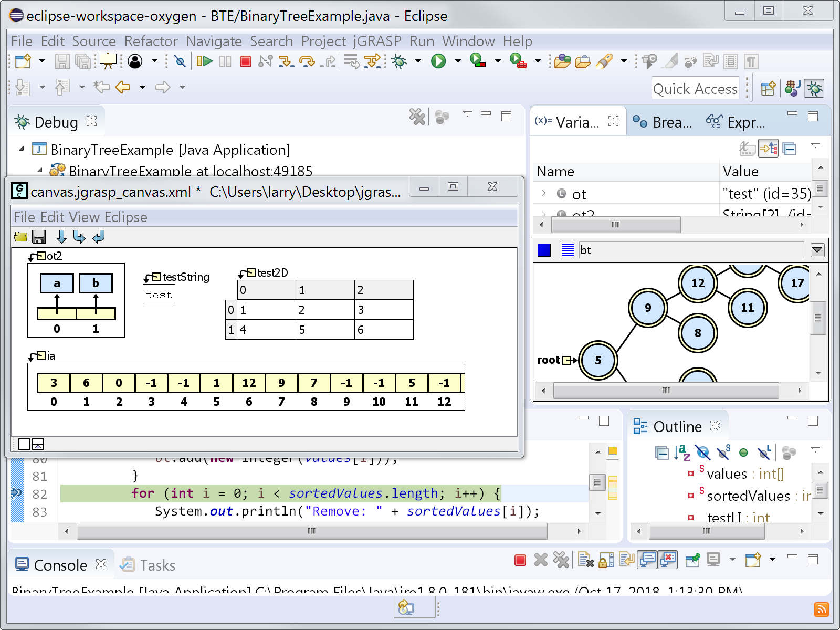
Task: Click the green Run toolbar button
Action: pyautogui.click(x=438, y=61)
